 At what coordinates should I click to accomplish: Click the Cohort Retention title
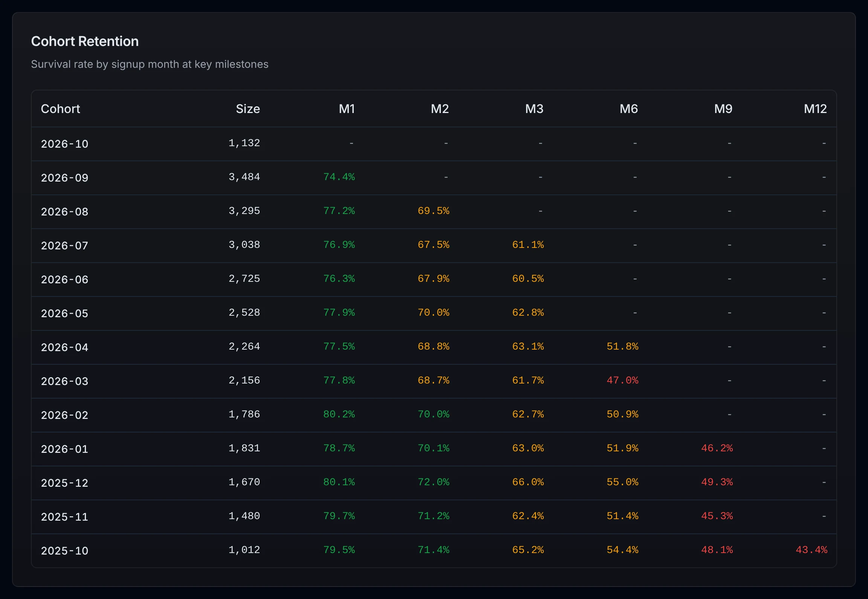pos(85,41)
